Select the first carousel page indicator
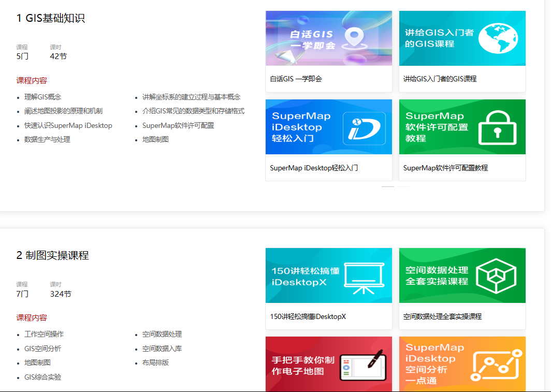551x392 pixels. click(388, 186)
